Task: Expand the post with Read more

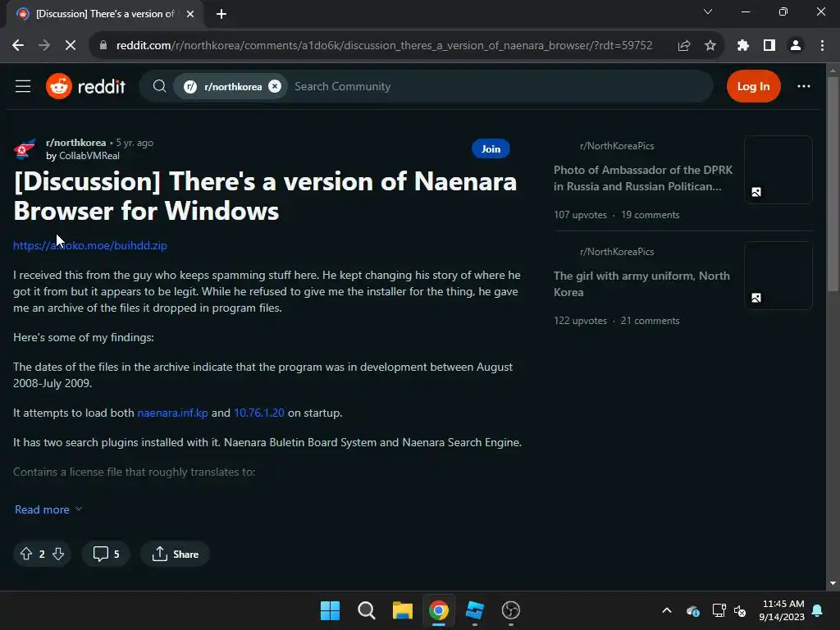Action: (48, 509)
